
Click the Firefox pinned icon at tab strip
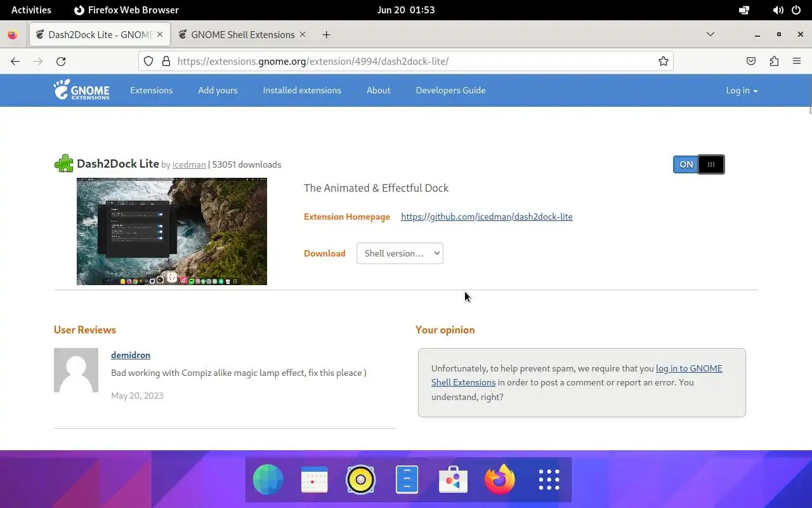tap(13, 35)
